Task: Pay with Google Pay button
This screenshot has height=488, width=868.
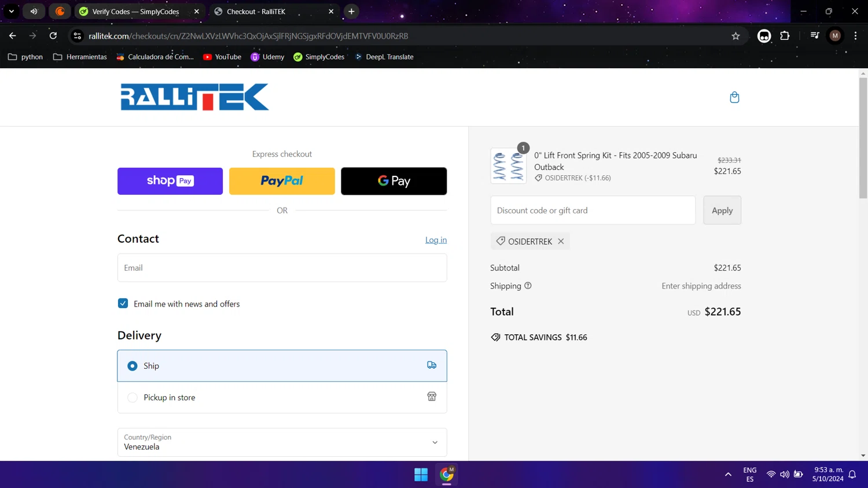Action: point(393,181)
